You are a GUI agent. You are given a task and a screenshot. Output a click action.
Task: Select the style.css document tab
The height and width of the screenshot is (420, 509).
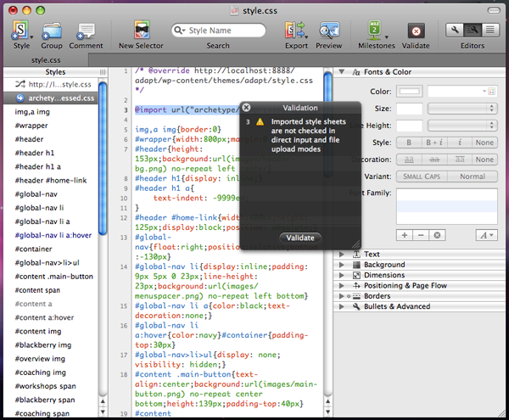pyautogui.click(x=46, y=60)
